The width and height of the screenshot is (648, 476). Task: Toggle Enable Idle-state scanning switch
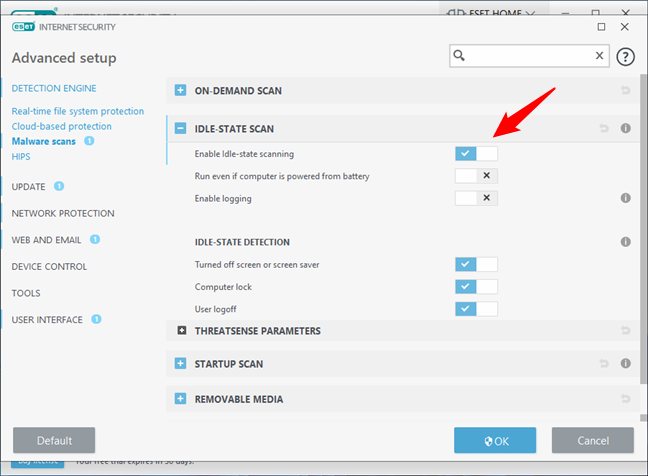[476, 154]
